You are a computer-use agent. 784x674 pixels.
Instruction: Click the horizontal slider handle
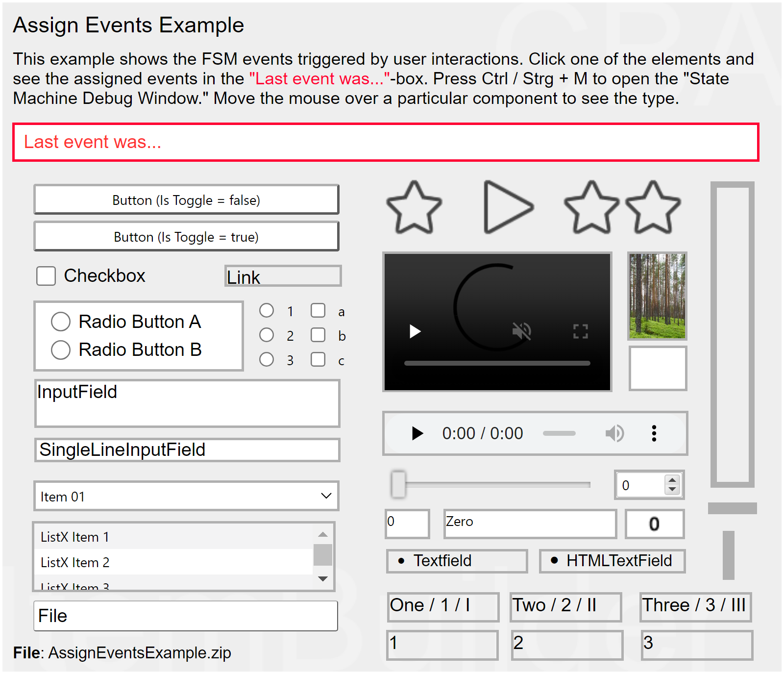398,485
